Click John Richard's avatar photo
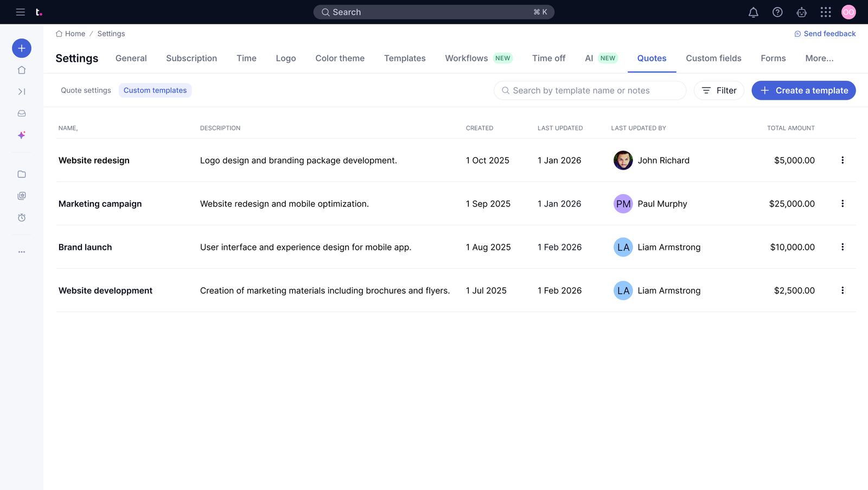 (x=623, y=160)
